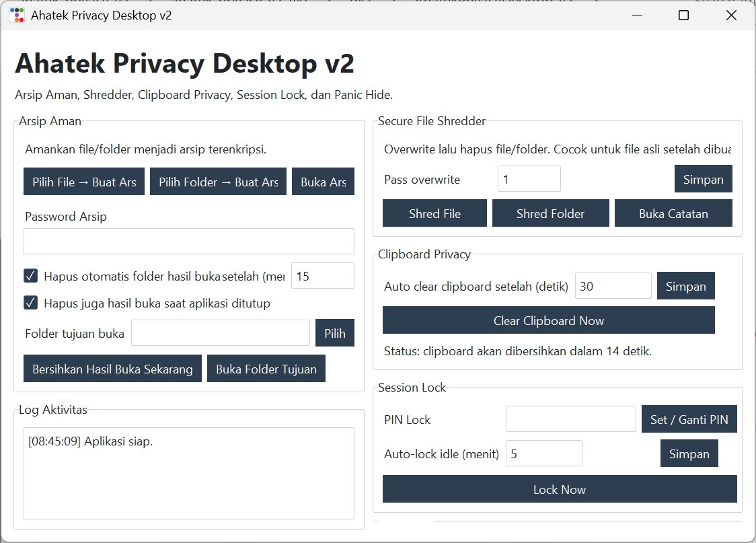Screen dimensions: 756x543
Task: Click the Password Arsip input field
Action: 189,241
